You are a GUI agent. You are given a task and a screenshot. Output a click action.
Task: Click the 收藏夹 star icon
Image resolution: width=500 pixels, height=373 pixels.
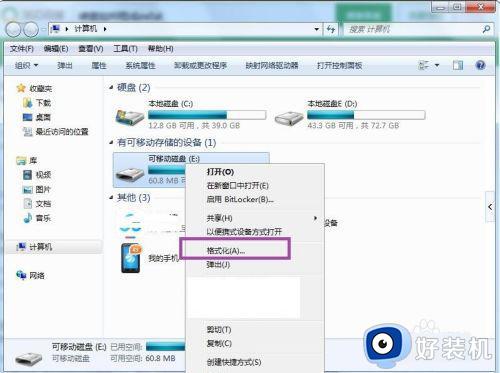pyautogui.click(x=21, y=88)
